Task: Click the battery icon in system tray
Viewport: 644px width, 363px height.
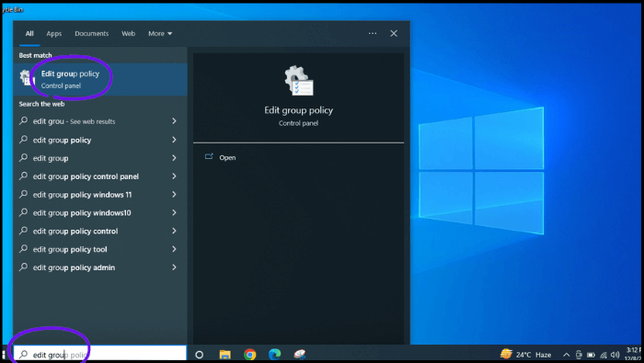Action: pyautogui.click(x=591, y=355)
